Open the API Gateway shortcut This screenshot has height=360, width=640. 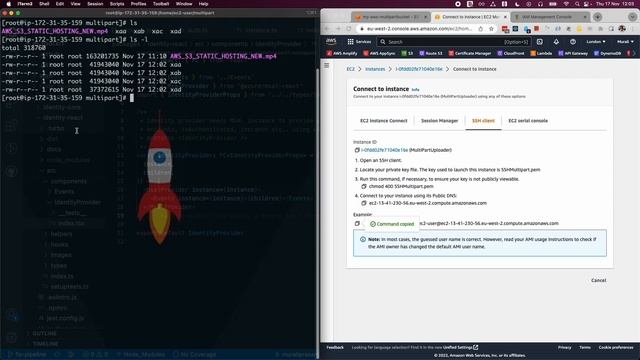coord(573,53)
